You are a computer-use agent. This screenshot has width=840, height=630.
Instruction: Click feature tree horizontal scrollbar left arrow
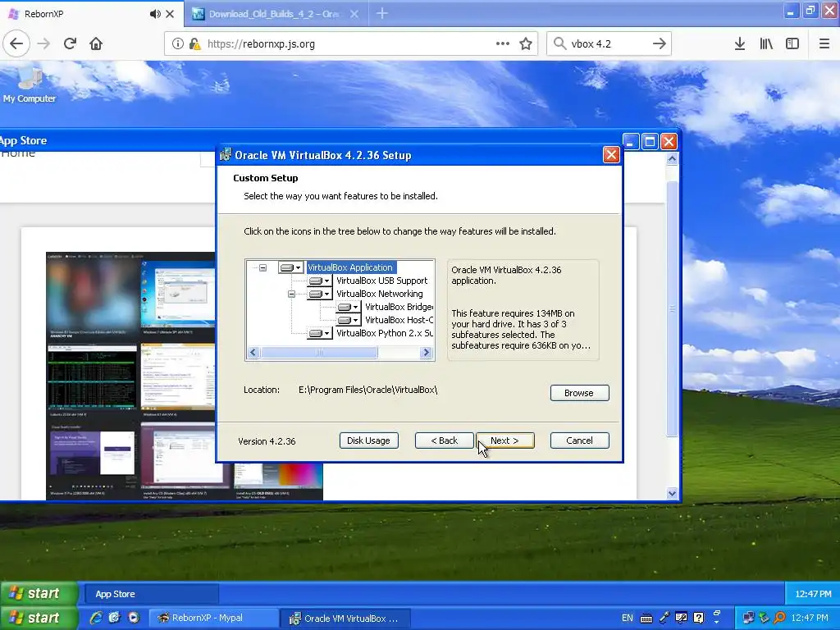click(x=253, y=352)
